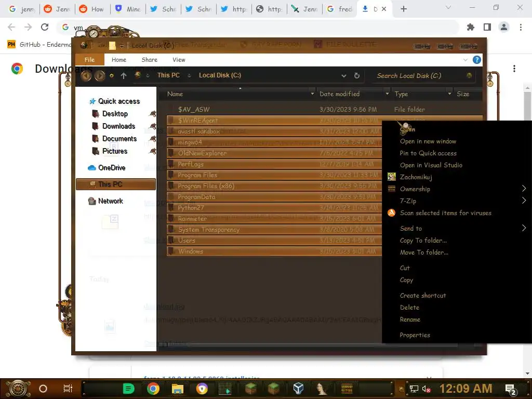Click the Zachomikuj menu icon

[392, 177]
